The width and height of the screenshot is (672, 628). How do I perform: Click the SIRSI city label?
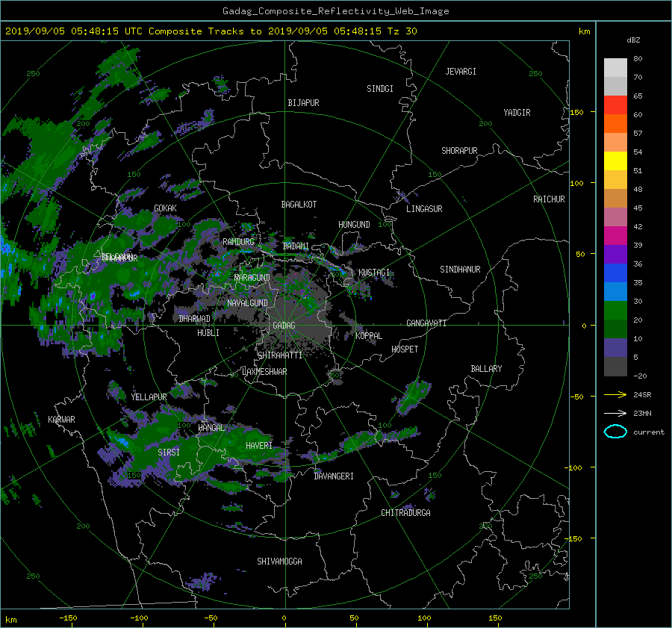[x=169, y=453]
